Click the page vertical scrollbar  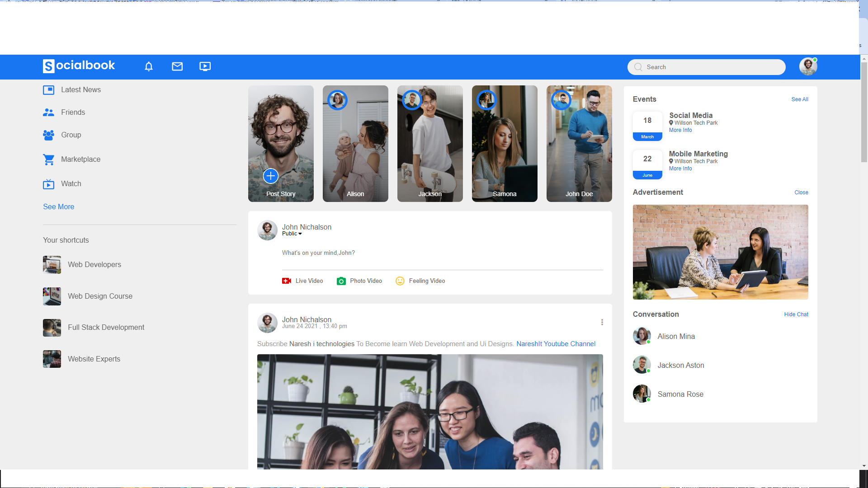pos(864,113)
